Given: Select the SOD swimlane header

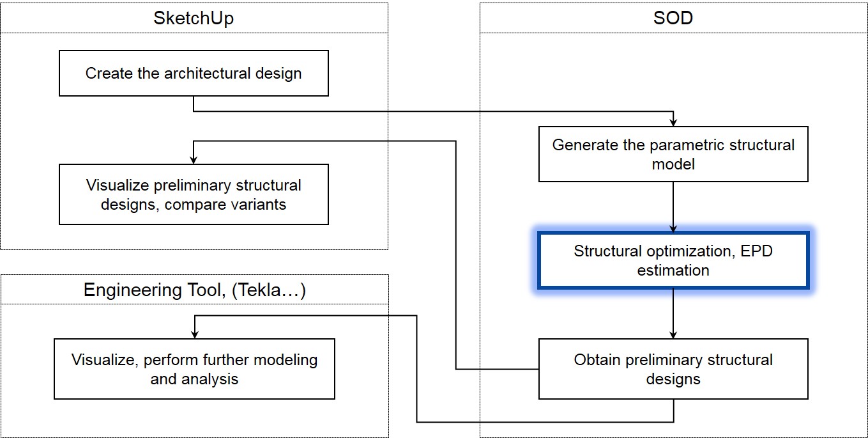Looking at the screenshot, I should 673,18.
